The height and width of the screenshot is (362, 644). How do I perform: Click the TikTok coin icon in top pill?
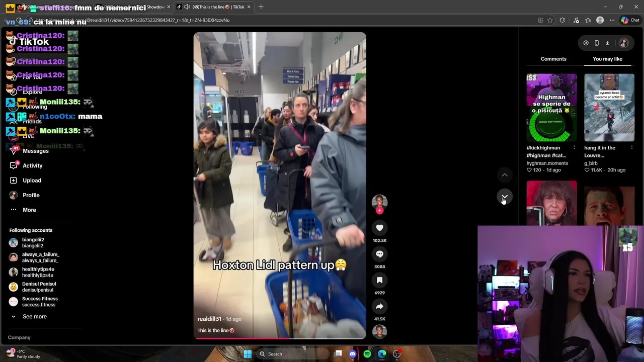586,43
